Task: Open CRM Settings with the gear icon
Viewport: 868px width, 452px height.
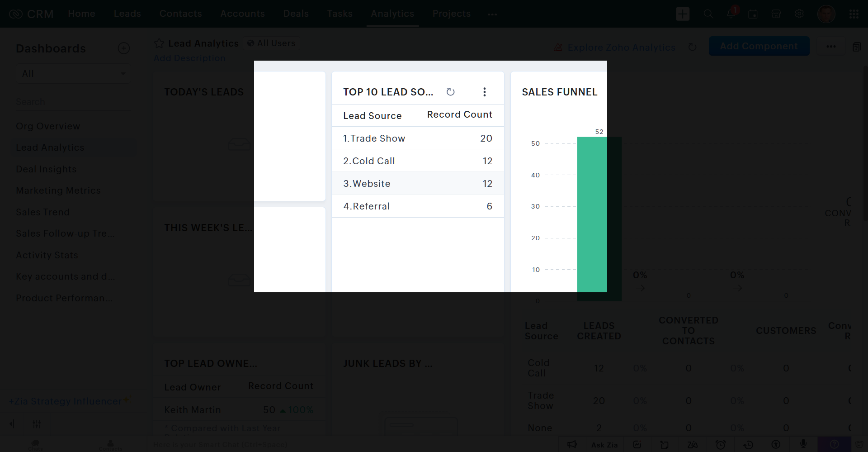Action: point(799,14)
